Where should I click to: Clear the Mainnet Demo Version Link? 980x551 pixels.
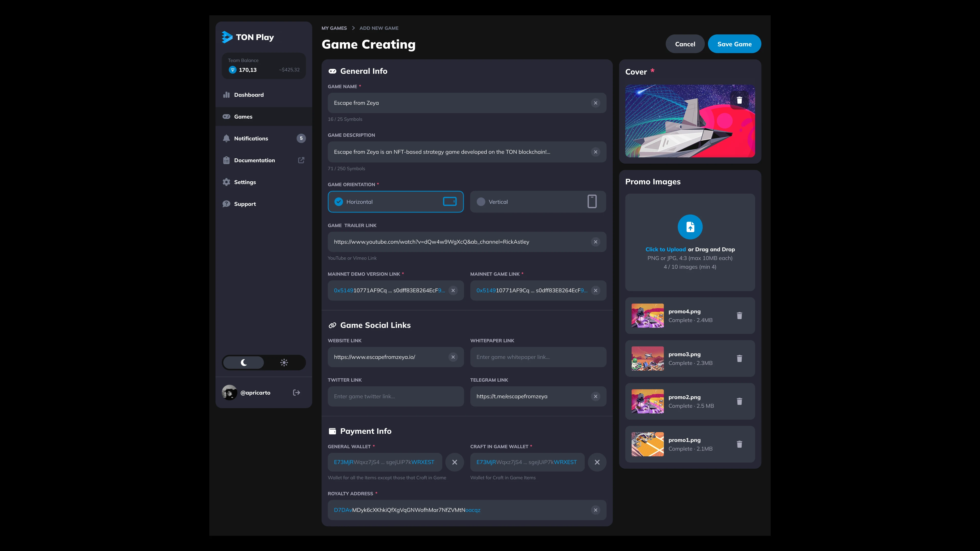453,291
